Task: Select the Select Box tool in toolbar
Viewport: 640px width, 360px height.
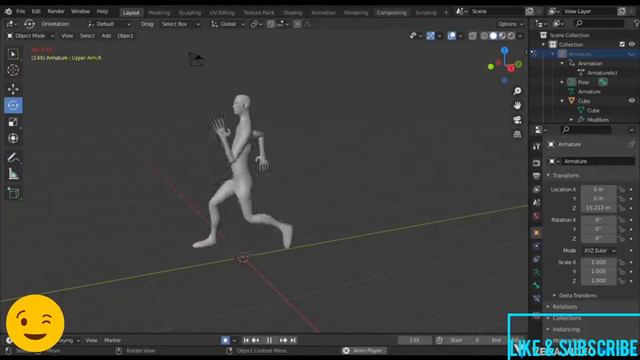Action: [x=13, y=54]
